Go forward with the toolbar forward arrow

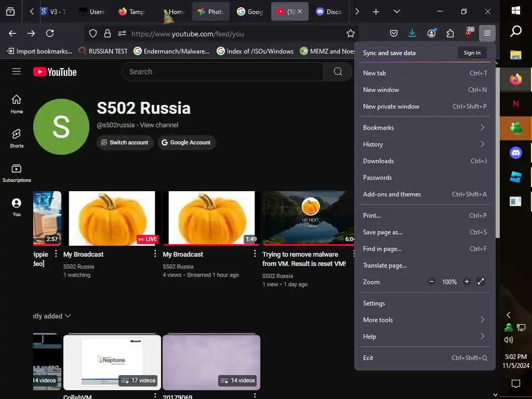tap(31, 33)
